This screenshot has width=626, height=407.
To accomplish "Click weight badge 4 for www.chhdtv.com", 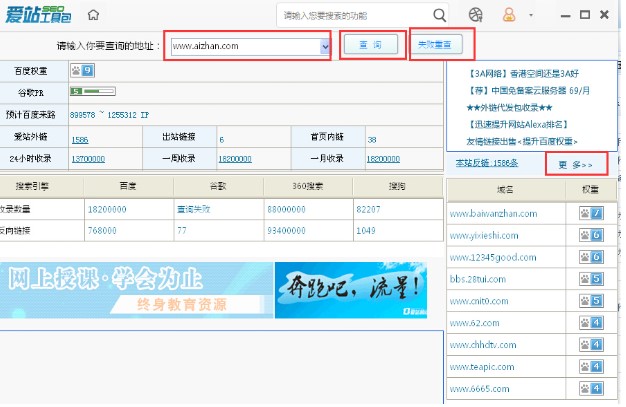I will coord(591,344).
